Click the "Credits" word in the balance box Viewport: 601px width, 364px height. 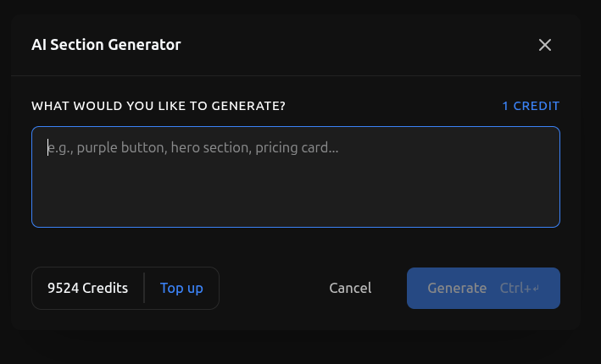[x=105, y=288]
